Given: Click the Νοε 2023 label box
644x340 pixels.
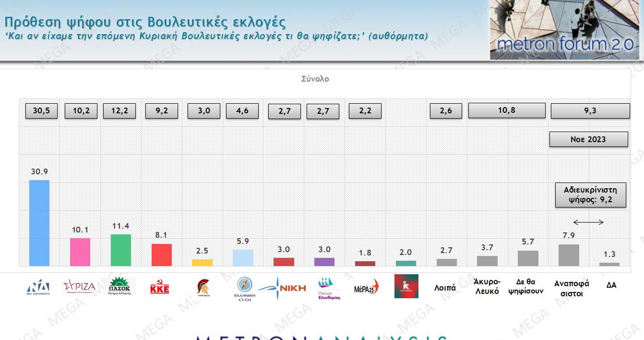Looking at the screenshot, I should [588, 139].
